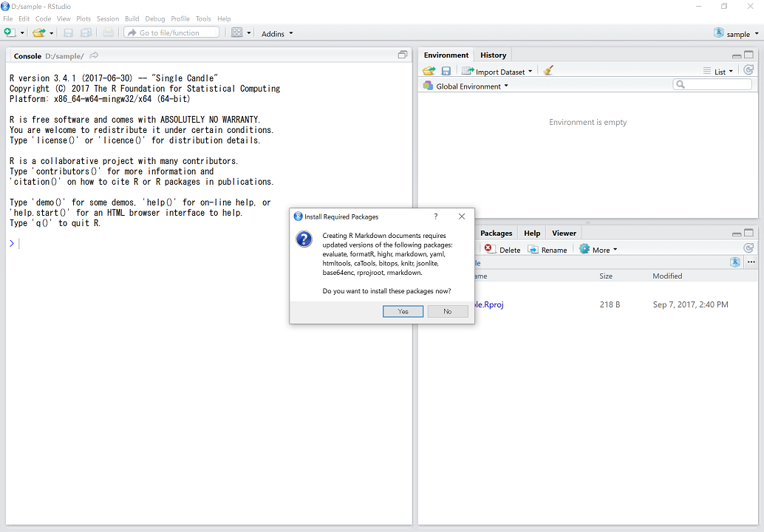Click the Modified column header in the Files pane
764x532 pixels.
pyautogui.click(x=667, y=276)
